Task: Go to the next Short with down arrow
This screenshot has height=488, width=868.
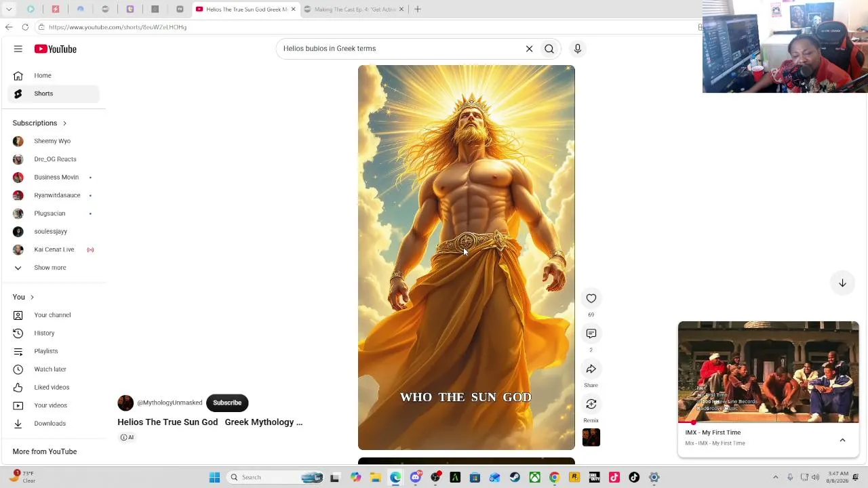Action: tap(842, 283)
